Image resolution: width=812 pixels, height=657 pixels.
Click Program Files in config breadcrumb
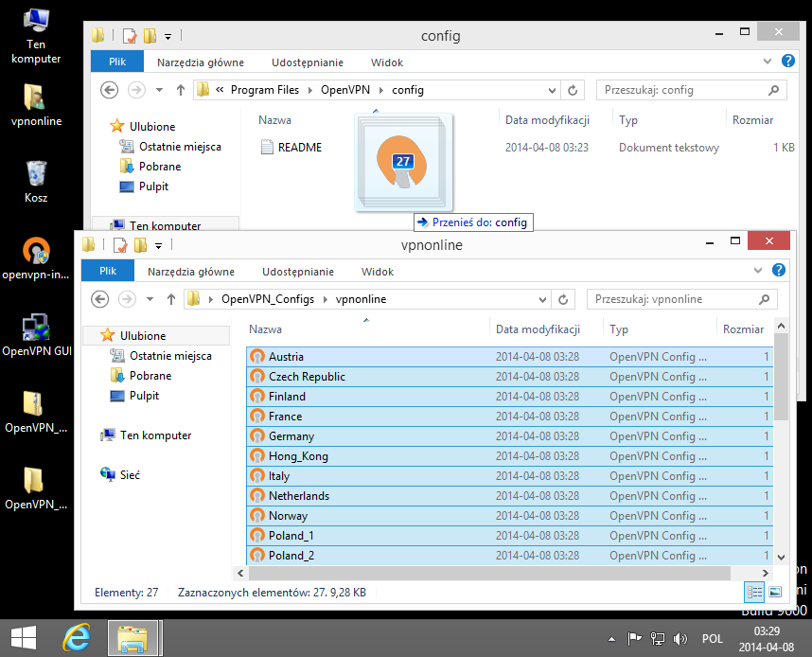pyautogui.click(x=265, y=90)
